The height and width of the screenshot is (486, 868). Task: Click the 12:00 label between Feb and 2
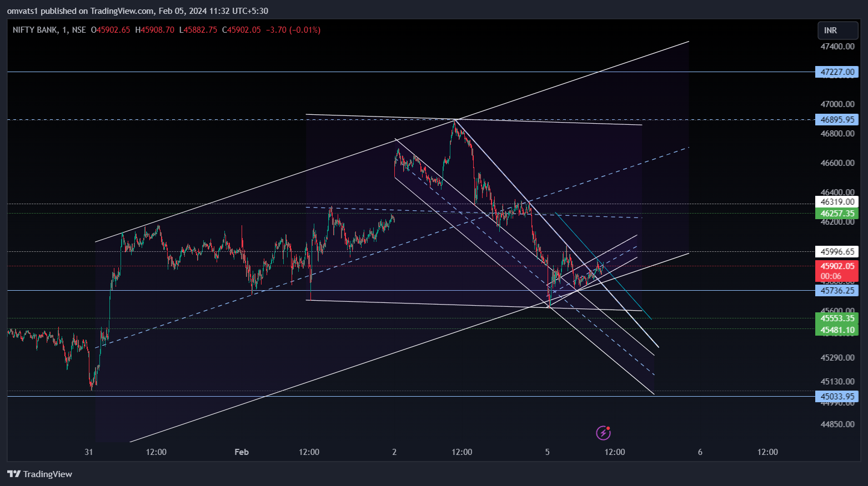click(309, 452)
